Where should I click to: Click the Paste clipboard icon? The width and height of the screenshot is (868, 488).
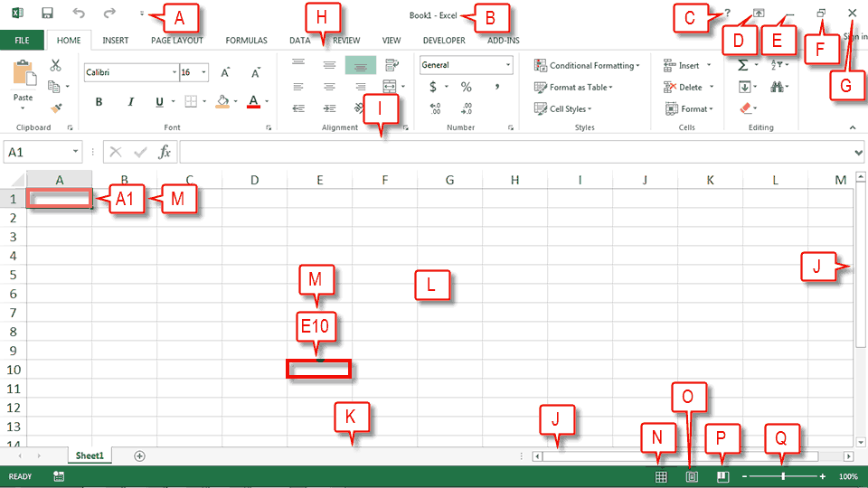pyautogui.click(x=24, y=72)
